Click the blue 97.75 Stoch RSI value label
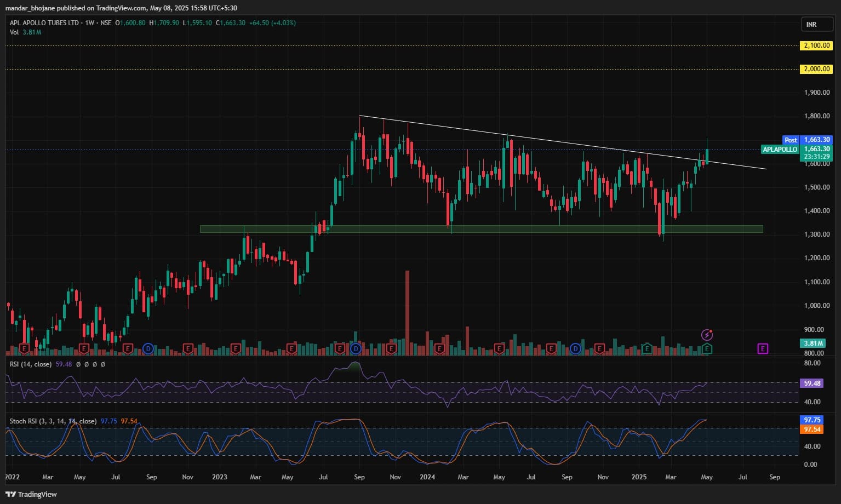841x504 pixels. pos(811,420)
